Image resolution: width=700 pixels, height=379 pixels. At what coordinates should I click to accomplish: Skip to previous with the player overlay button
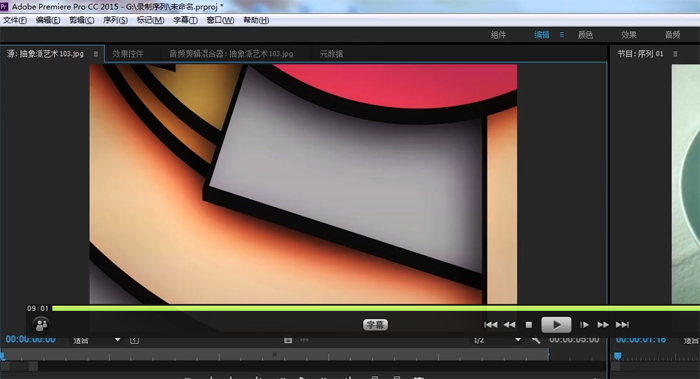(491, 325)
